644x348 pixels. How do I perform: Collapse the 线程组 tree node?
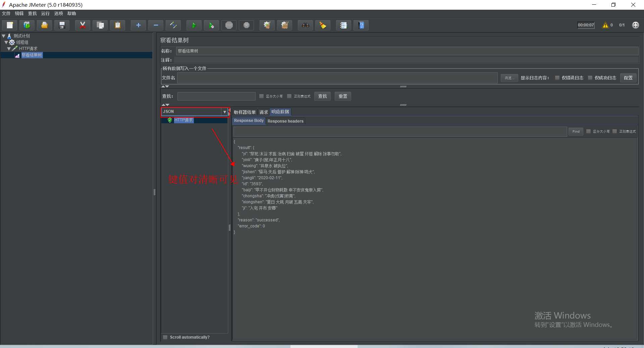(x=6, y=42)
